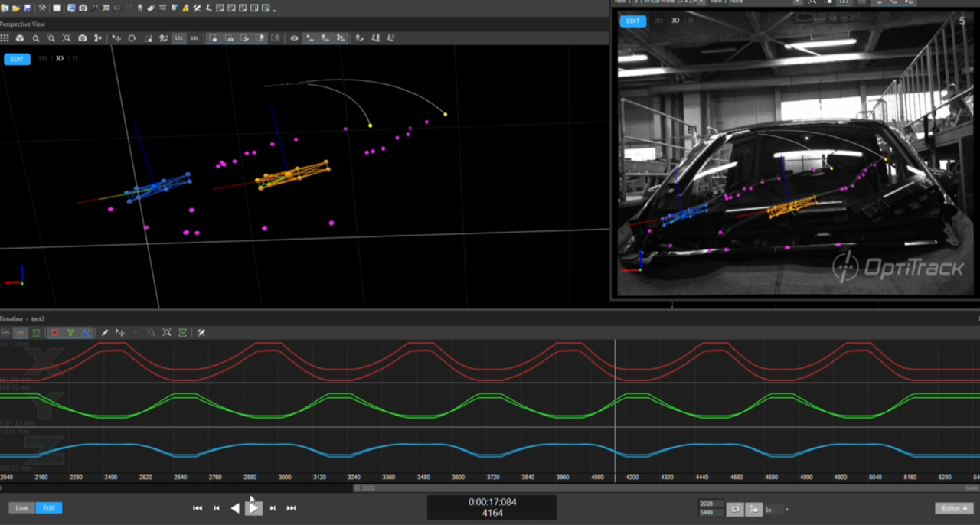The width and height of the screenshot is (980, 525).
Task: Click the 3D cube view icon
Action: click(x=20, y=38)
